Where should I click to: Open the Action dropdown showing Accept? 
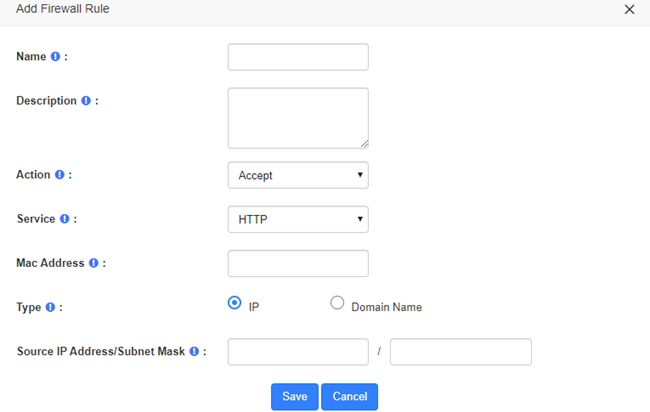(298, 175)
